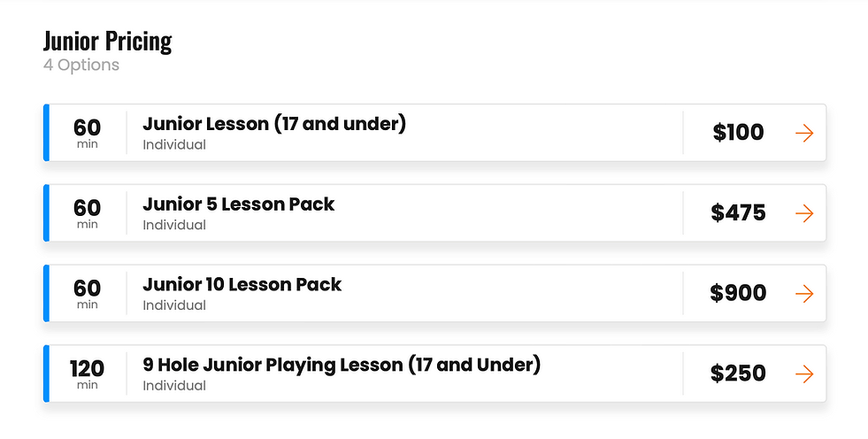Click the 4 Options subtitle text
The image size is (868, 439).
(x=81, y=65)
